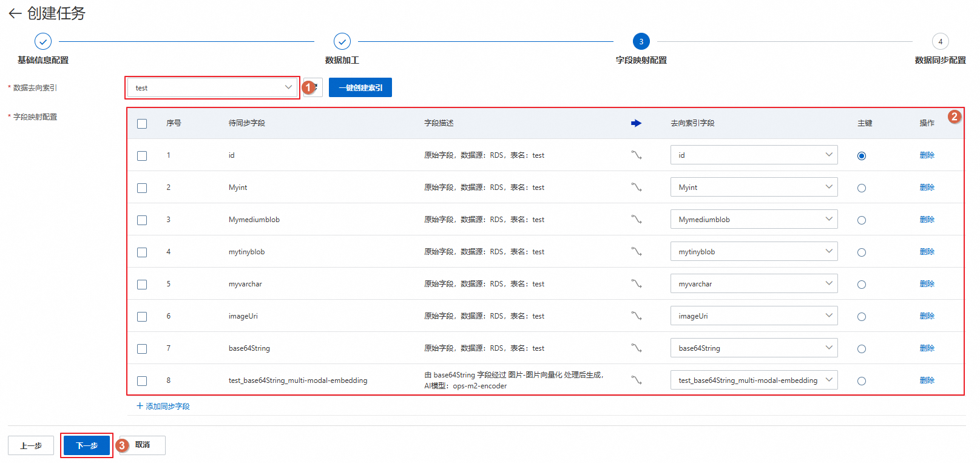Click the mapping connector icon in mytinyblob row

[x=636, y=251]
